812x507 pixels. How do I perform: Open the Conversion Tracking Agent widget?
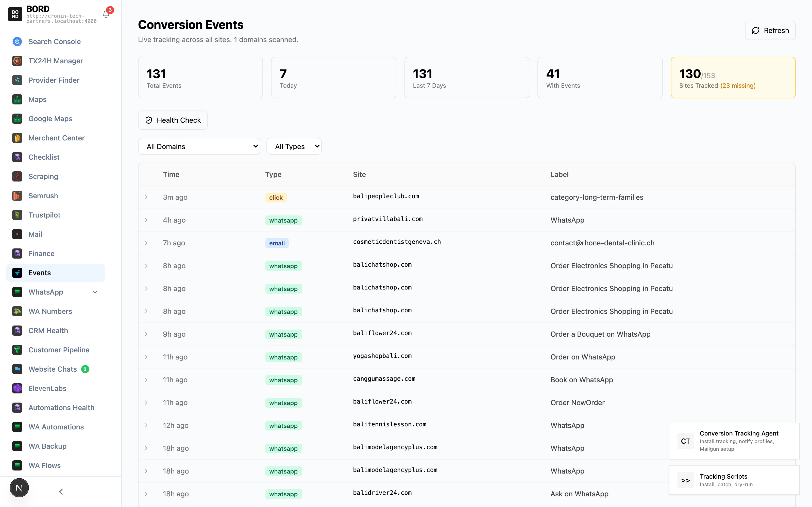pos(734,441)
